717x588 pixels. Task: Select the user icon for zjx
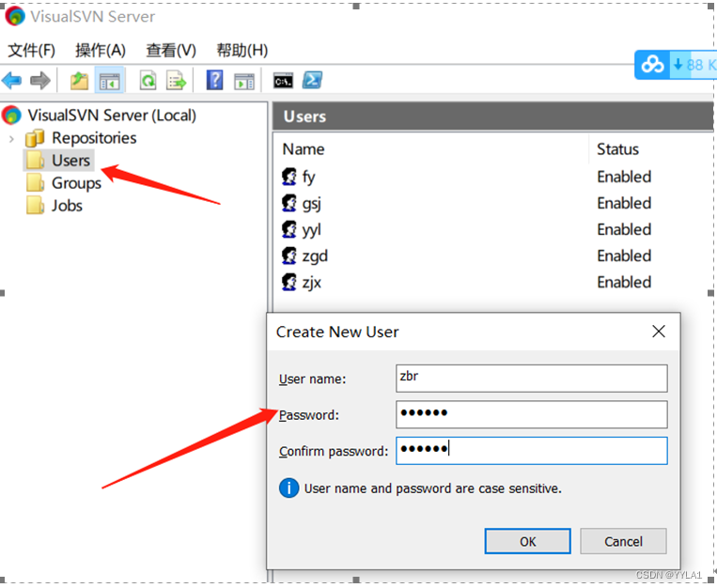click(x=289, y=282)
